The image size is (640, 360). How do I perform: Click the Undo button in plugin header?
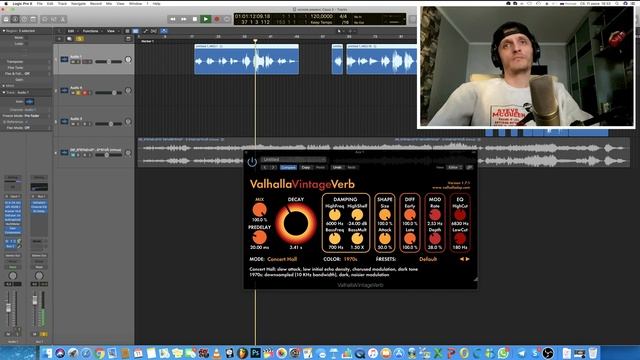(x=337, y=167)
